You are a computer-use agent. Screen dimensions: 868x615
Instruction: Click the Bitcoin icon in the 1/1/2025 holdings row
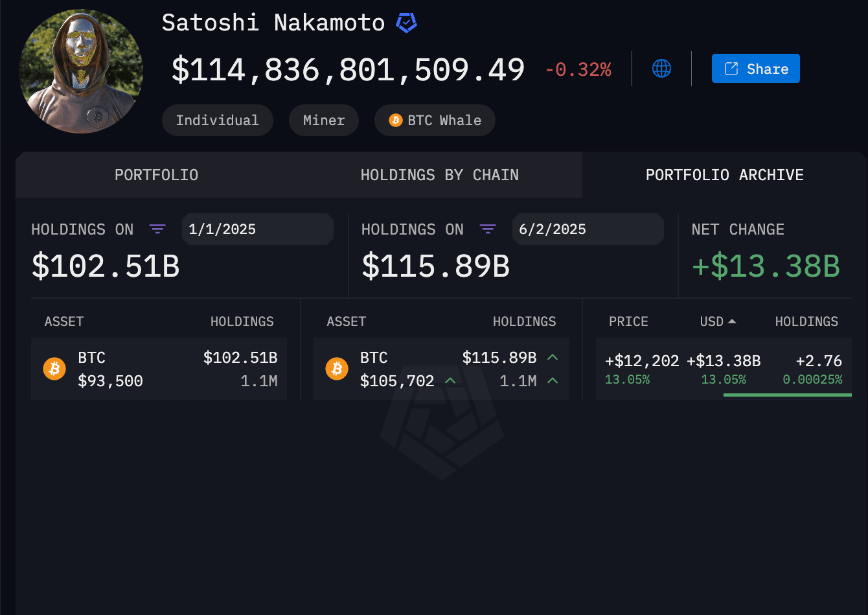54,369
